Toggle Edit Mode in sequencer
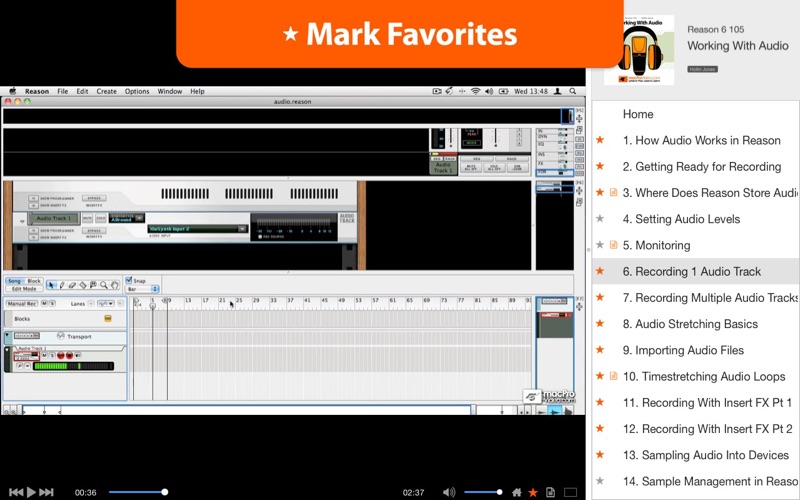 24,289
